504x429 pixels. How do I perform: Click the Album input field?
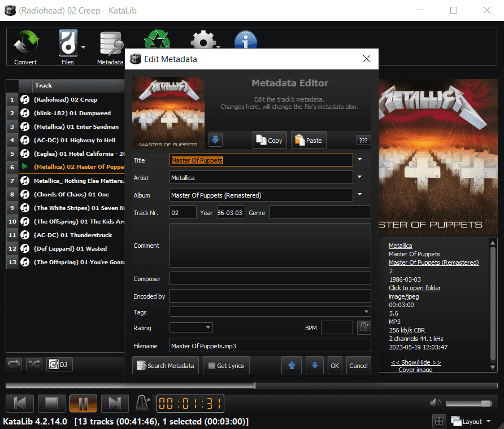[x=261, y=195]
